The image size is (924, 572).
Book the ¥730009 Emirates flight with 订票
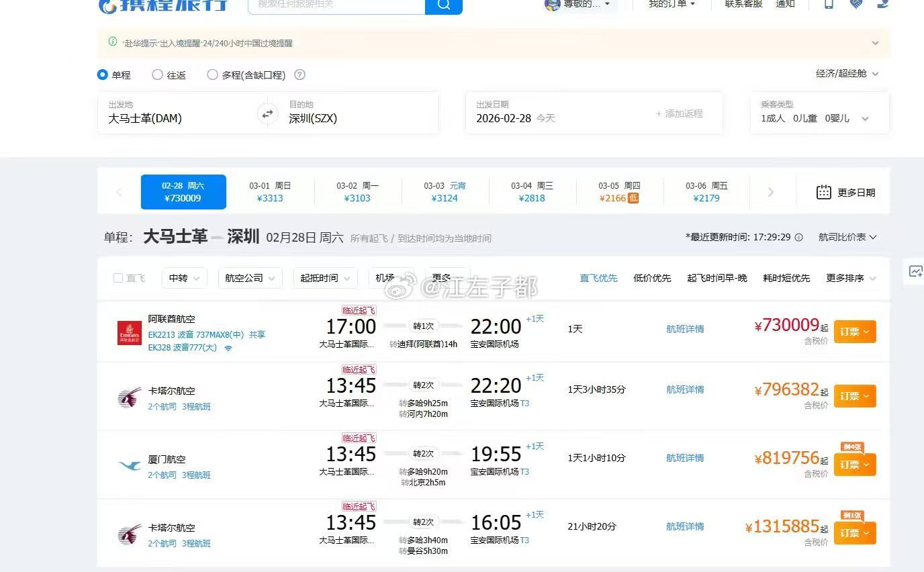pos(855,332)
